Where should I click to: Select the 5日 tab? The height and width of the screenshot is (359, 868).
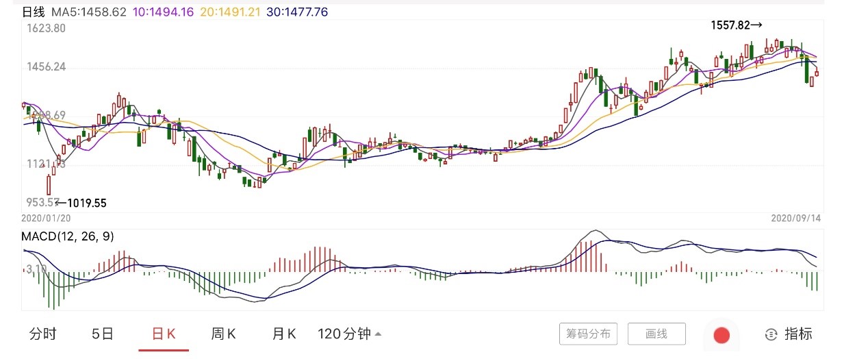point(102,334)
